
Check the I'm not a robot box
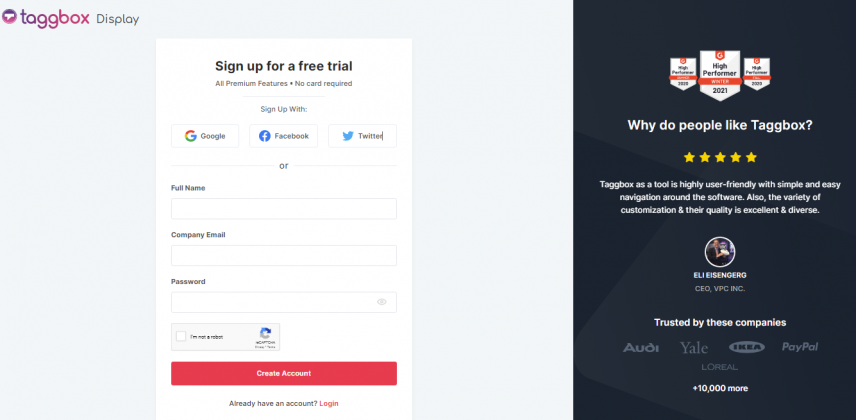pyautogui.click(x=181, y=336)
